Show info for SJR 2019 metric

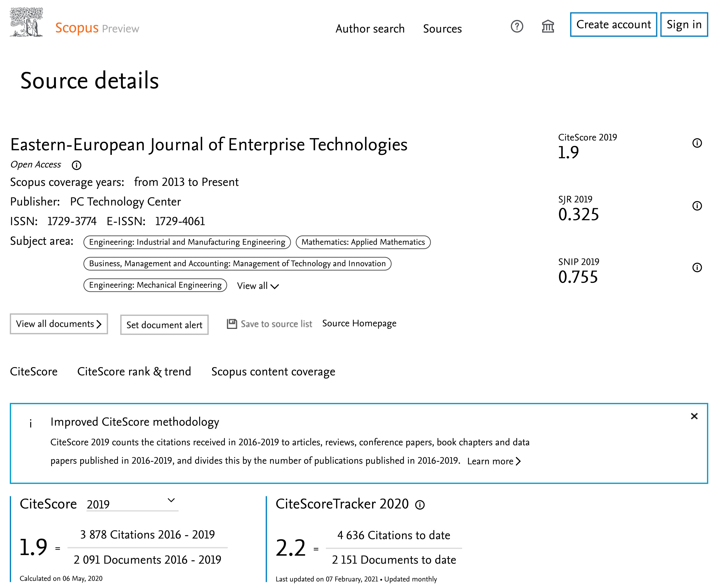[697, 206]
